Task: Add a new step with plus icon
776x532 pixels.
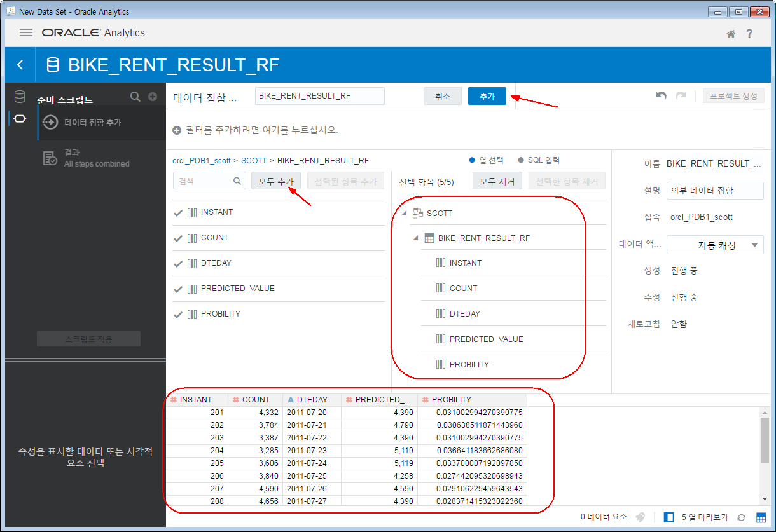Action: (153, 97)
